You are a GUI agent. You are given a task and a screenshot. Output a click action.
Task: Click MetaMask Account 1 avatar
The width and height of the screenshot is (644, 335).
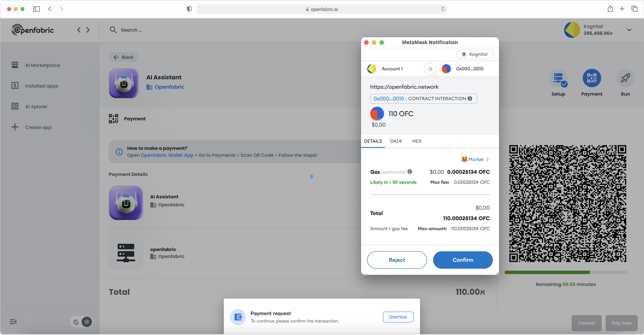pyautogui.click(x=372, y=69)
